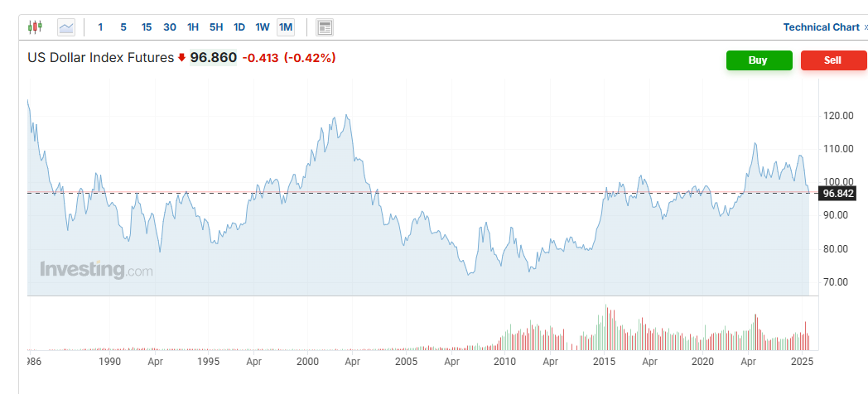Viewport: 868px width, 394px height.
Task: Set the chart interval to 1 minute
Action: (x=100, y=27)
